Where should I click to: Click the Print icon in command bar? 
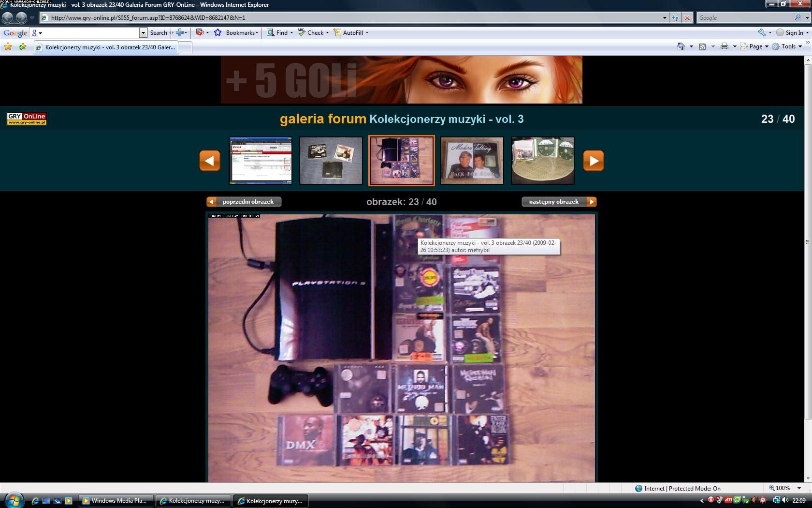point(724,46)
